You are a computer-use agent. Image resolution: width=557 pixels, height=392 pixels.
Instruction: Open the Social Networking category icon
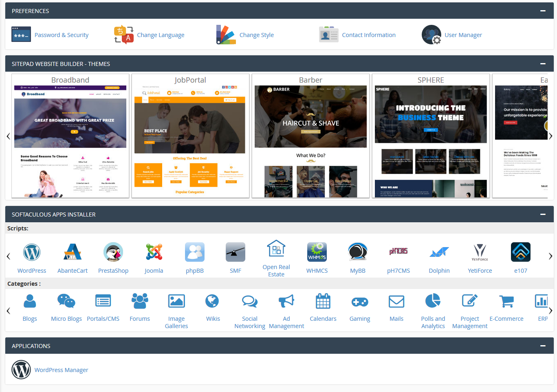250,301
